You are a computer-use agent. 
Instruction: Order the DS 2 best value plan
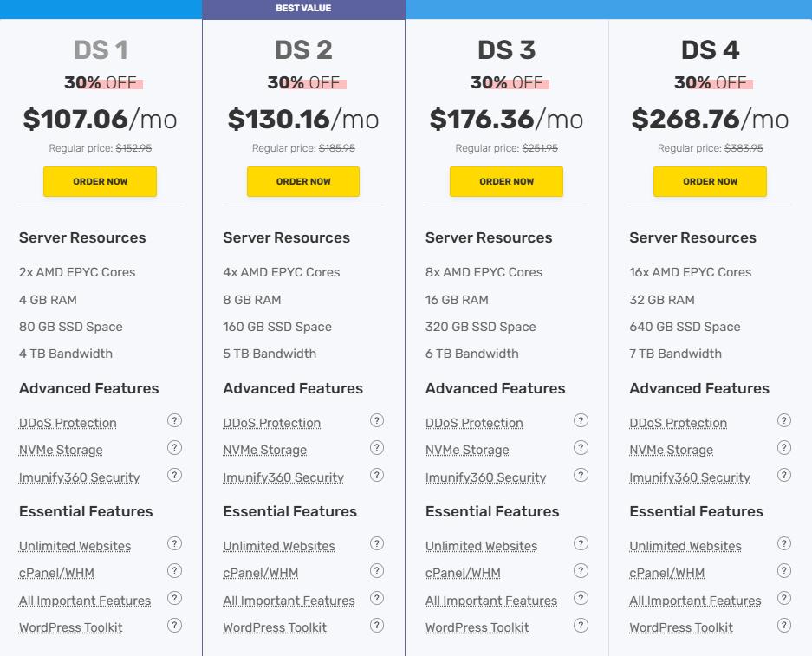303,182
